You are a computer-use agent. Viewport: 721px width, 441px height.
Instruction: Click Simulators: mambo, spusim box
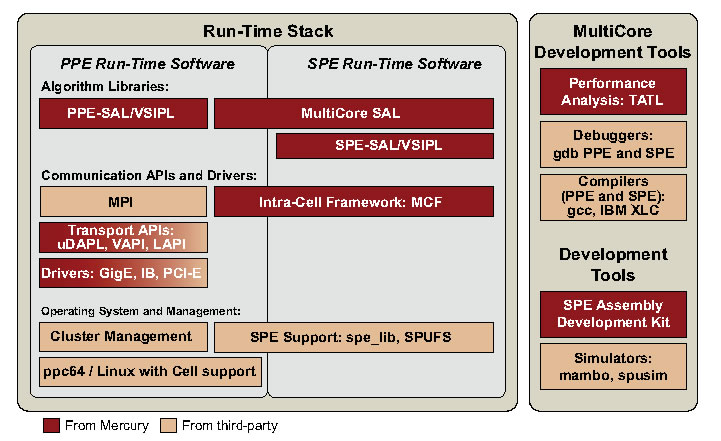point(613,367)
